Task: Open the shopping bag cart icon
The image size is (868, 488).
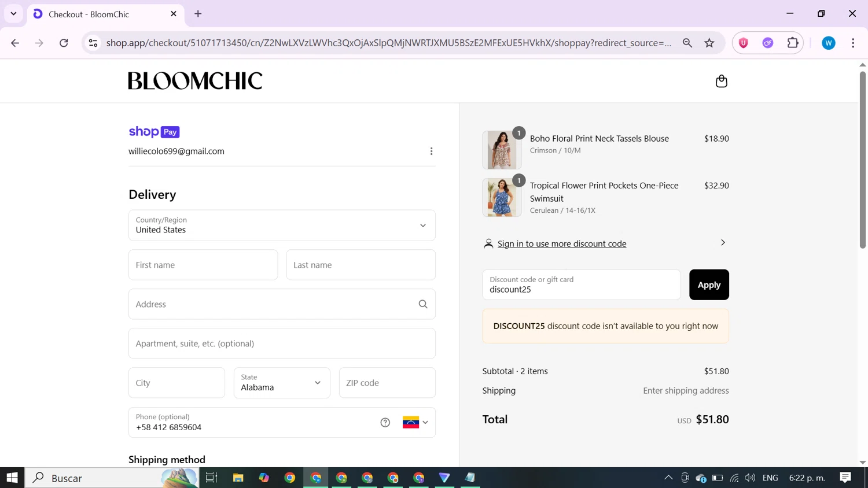Action: (x=721, y=81)
